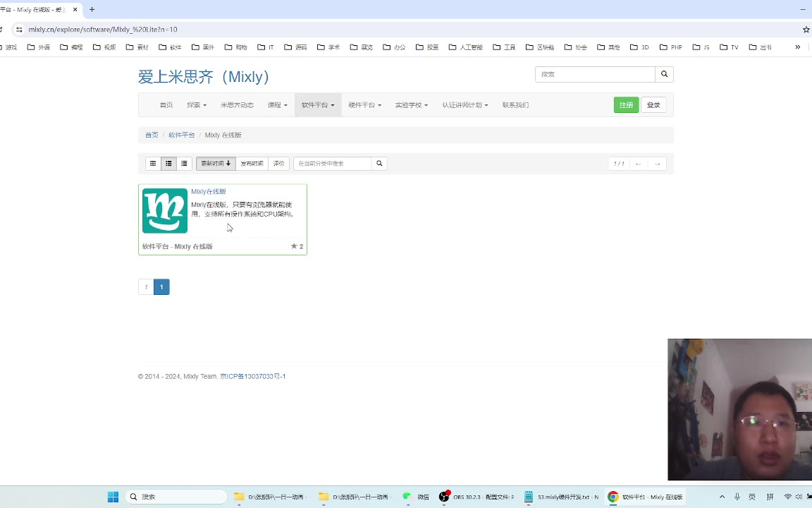Open the IT bookmark folder

pos(266,47)
